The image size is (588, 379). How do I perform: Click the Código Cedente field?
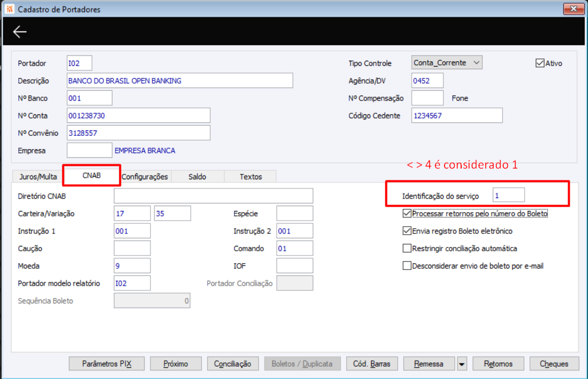tap(457, 115)
